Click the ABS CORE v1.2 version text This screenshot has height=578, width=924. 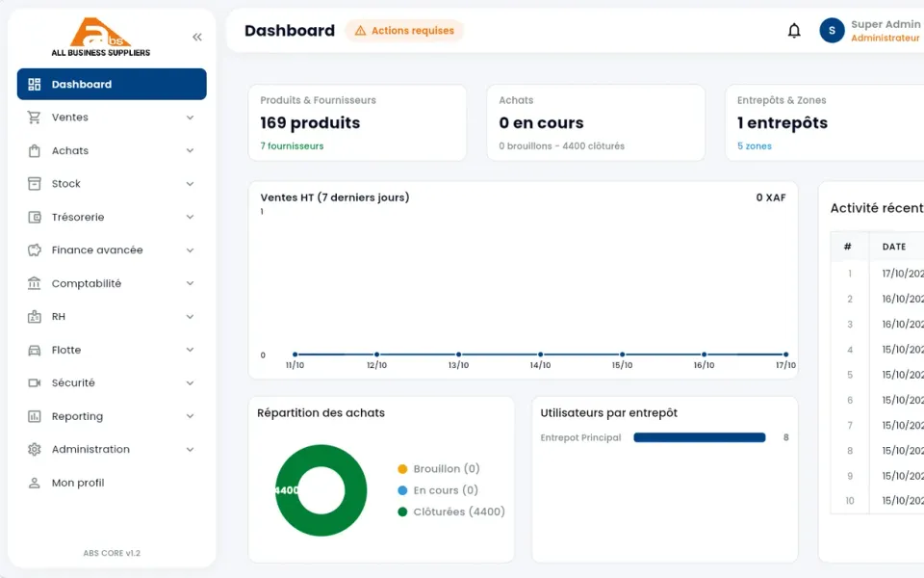(112, 553)
